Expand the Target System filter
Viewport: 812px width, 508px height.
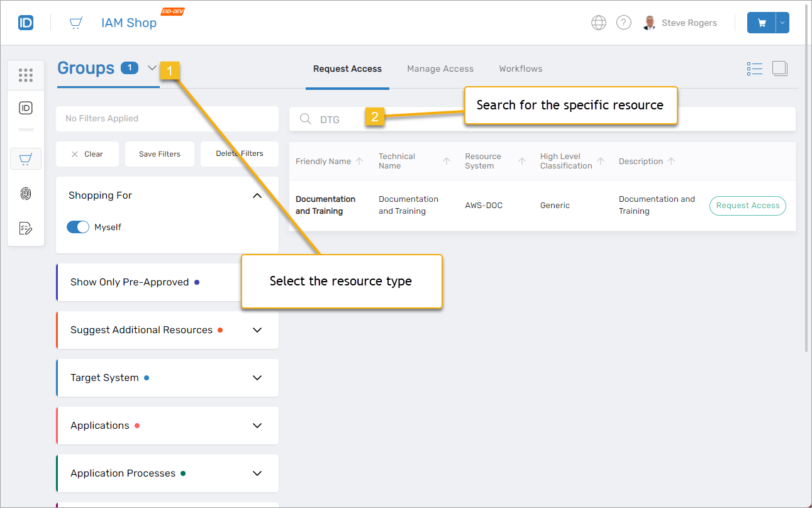coord(257,377)
